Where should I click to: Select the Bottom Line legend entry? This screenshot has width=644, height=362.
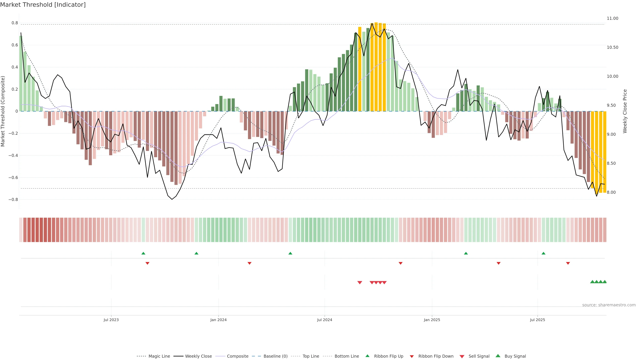point(346,356)
